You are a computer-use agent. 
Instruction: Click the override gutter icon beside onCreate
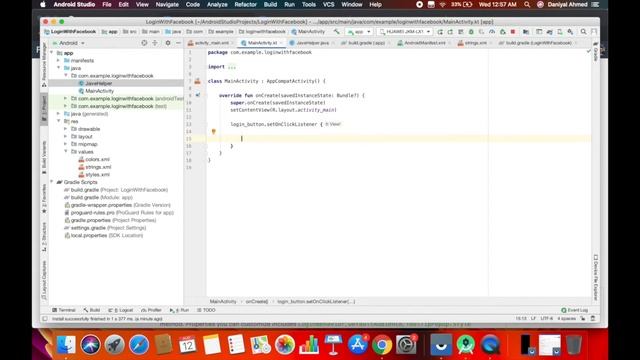[x=198, y=95]
